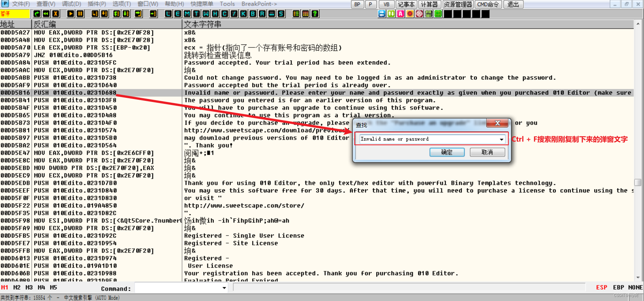
Task: Click the orange grid table icon
Action: 305,14
